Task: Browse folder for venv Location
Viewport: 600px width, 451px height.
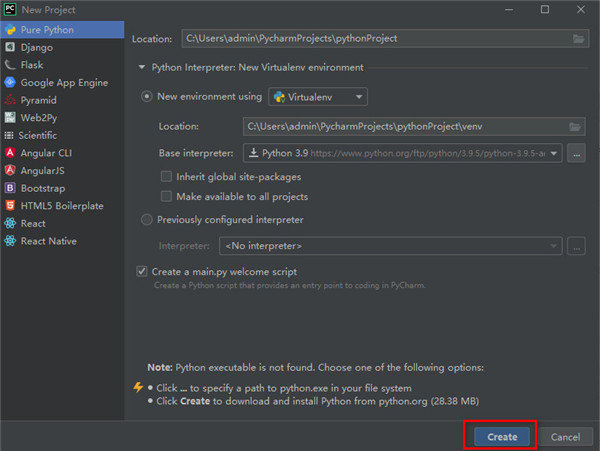Action: (x=574, y=127)
